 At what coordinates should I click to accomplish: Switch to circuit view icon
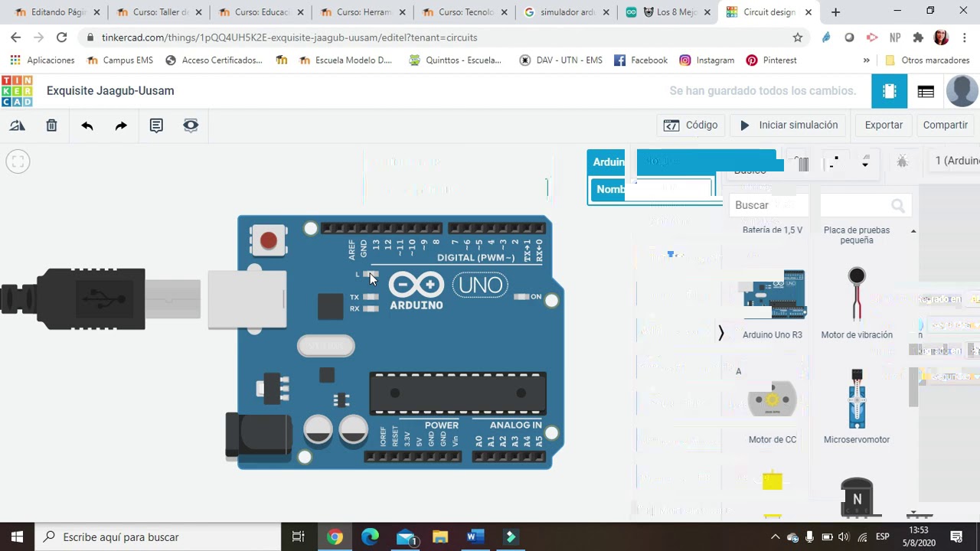tap(889, 91)
